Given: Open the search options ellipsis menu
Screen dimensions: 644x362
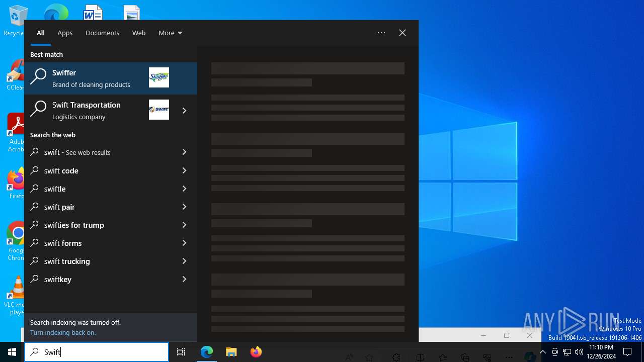Looking at the screenshot, I should pos(381,33).
